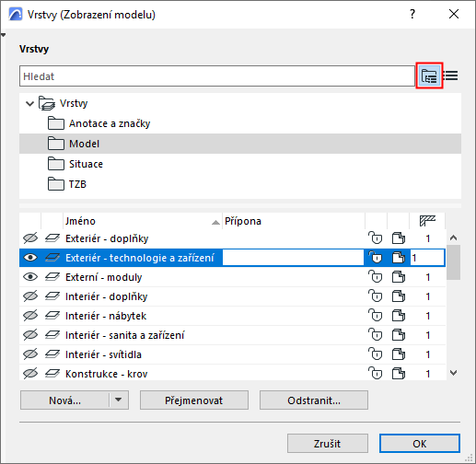Toggle lock on Interiér - sanita a zařízení
Image resolution: width=476 pixels, height=464 pixels.
point(376,335)
